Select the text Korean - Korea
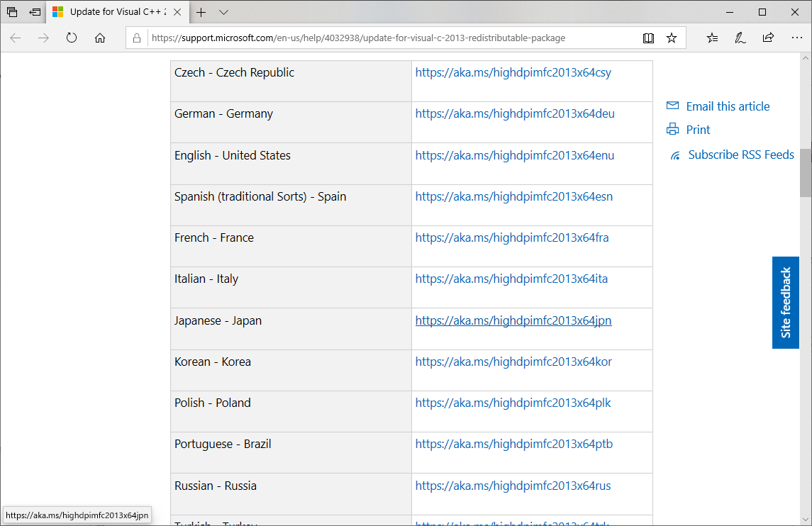Viewport: 812px width, 526px height. click(x=213, y=362)
